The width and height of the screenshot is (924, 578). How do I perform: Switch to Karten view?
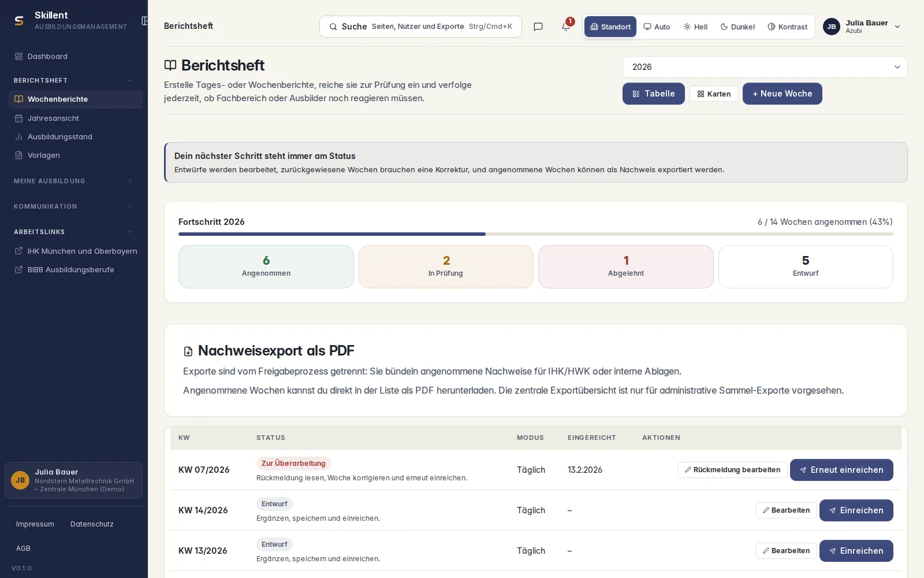click(714, 94)
